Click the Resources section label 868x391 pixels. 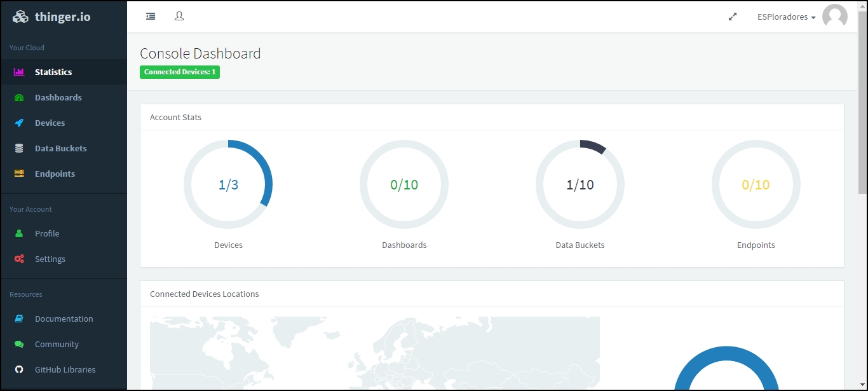tap(26, 294)
